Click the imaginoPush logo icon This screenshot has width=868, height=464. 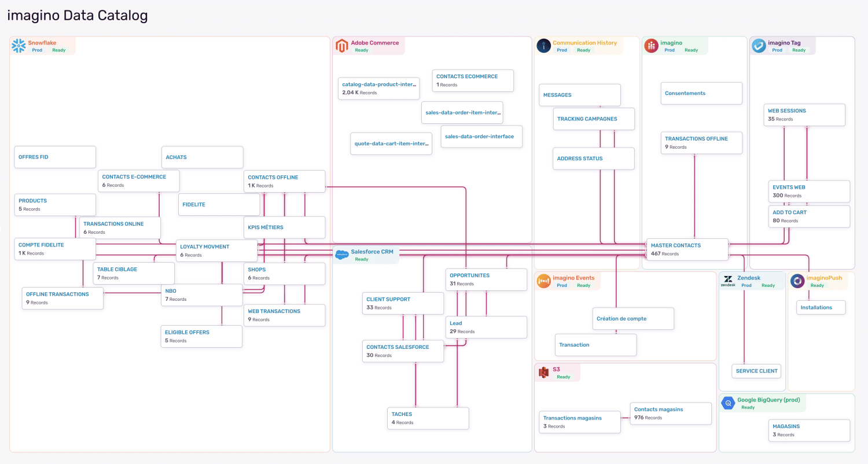[797, 281]
